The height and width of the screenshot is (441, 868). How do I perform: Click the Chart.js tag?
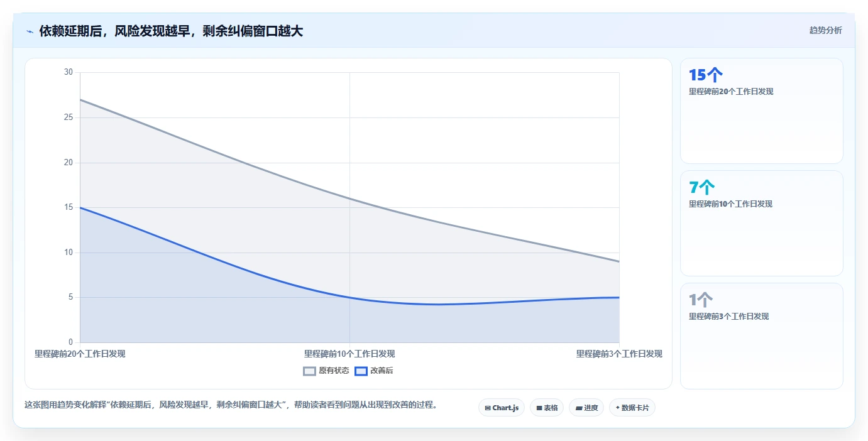502,408
